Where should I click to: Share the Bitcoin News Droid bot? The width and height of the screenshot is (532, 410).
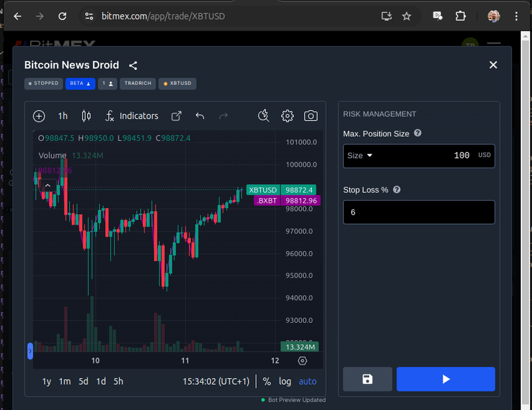(133, 65)
